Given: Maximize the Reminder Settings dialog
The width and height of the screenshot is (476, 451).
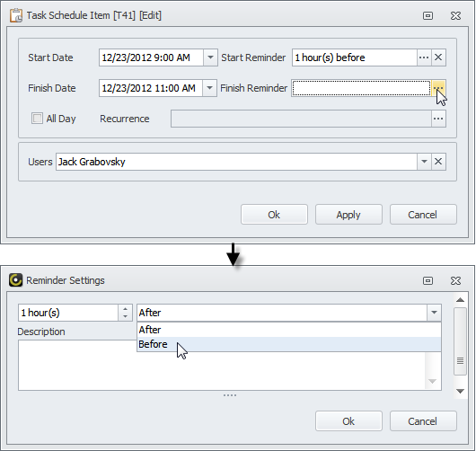Looking at the screenshot, I should coord(428,280).
